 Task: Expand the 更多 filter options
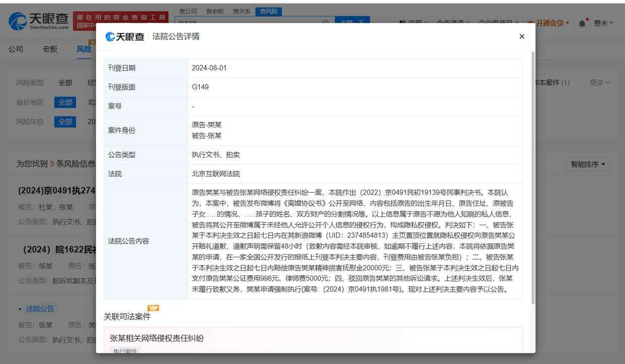600,82
